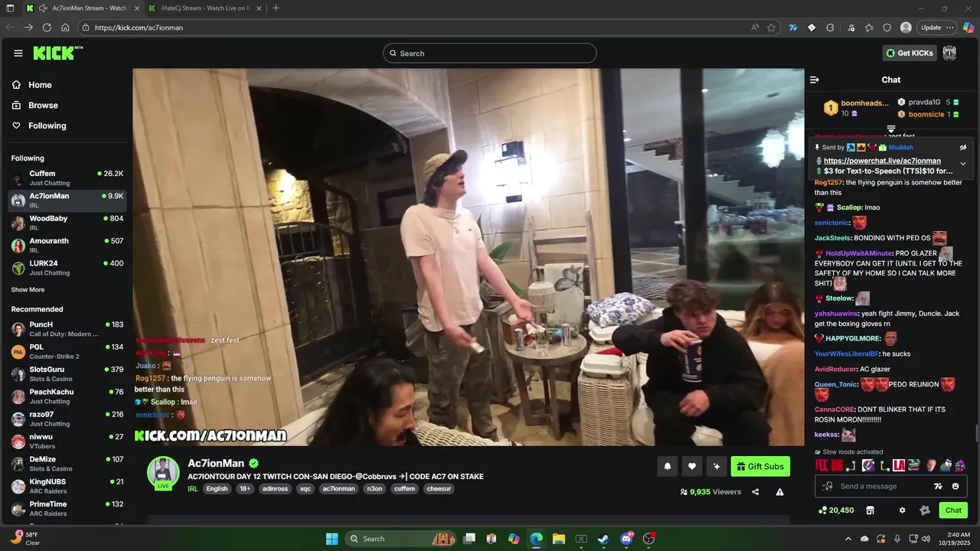Expand the gift leaderboard handle
The height and width of the screenshot is (551, 980).
click(891, 129)
